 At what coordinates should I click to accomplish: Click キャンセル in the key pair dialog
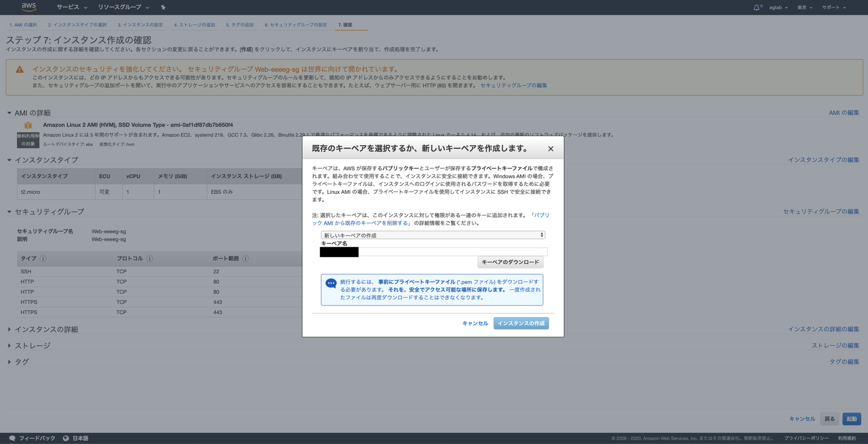pyautogui.click(x=475, y=324)
